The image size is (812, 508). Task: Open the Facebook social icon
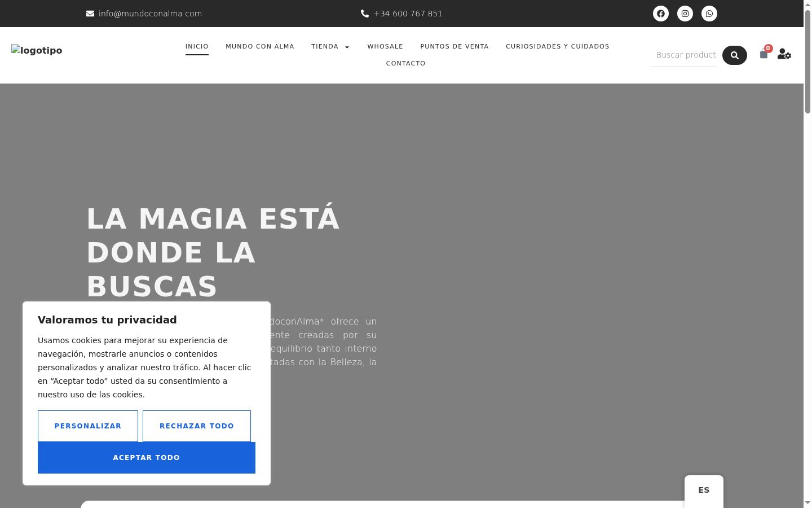click(661, 14)
